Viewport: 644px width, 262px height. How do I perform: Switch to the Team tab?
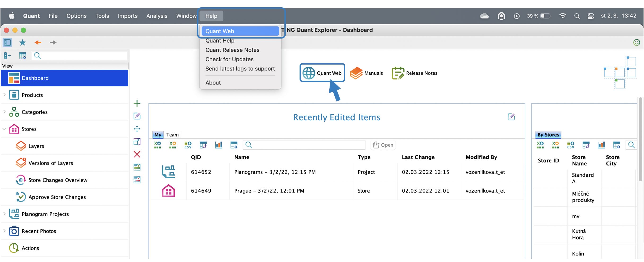tap(173, 135)
